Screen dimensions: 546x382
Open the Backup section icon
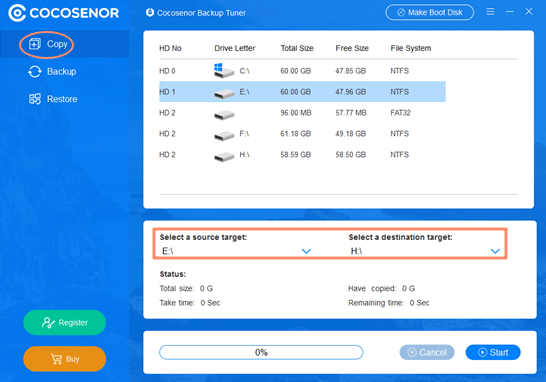pyautogui.click(x=34, y=72)
